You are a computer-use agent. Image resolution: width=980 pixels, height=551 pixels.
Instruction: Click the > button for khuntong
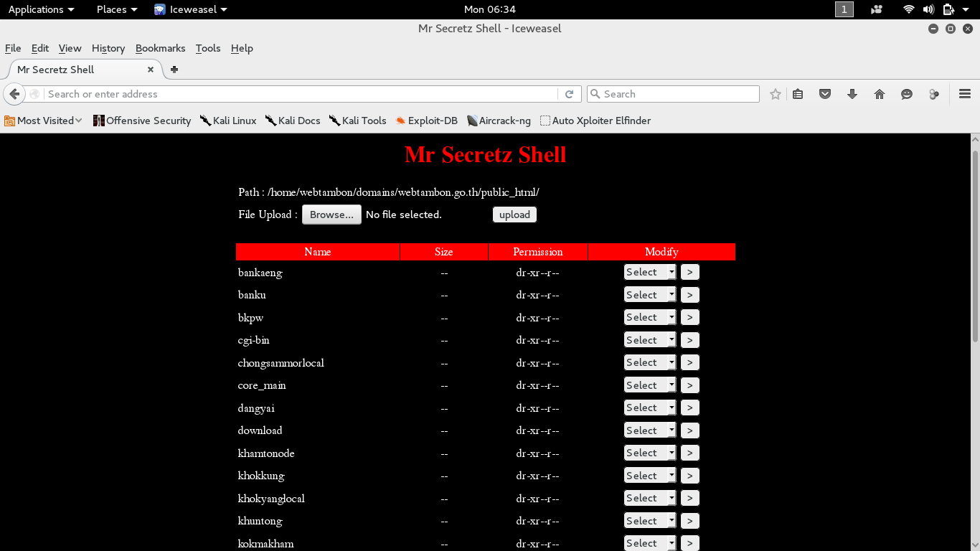[689, 521]
